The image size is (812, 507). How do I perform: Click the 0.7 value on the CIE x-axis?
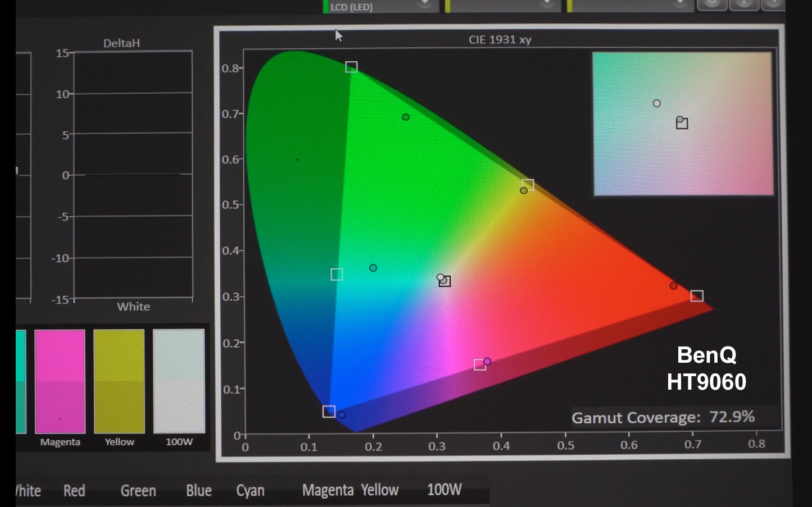692,445
